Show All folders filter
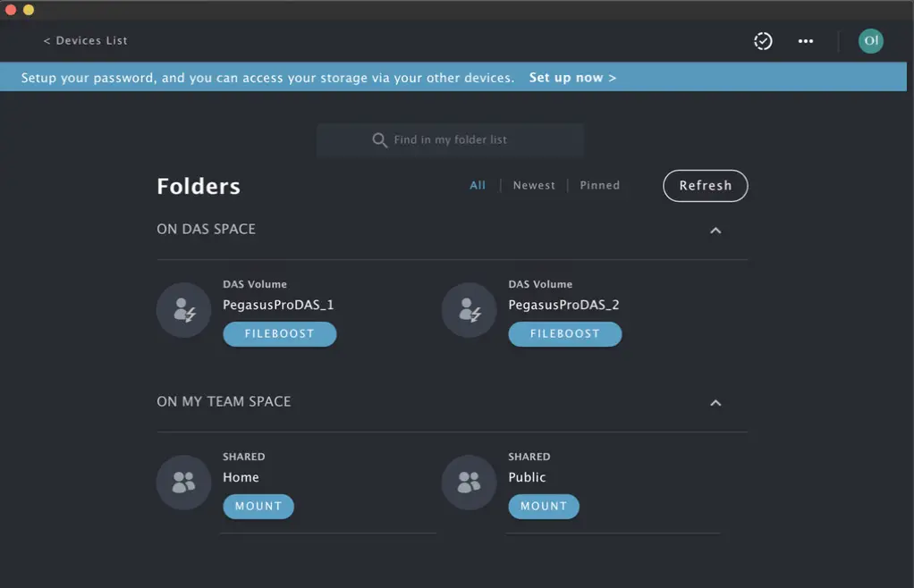Screen dimensions: 914x588 tap(478, 185)
